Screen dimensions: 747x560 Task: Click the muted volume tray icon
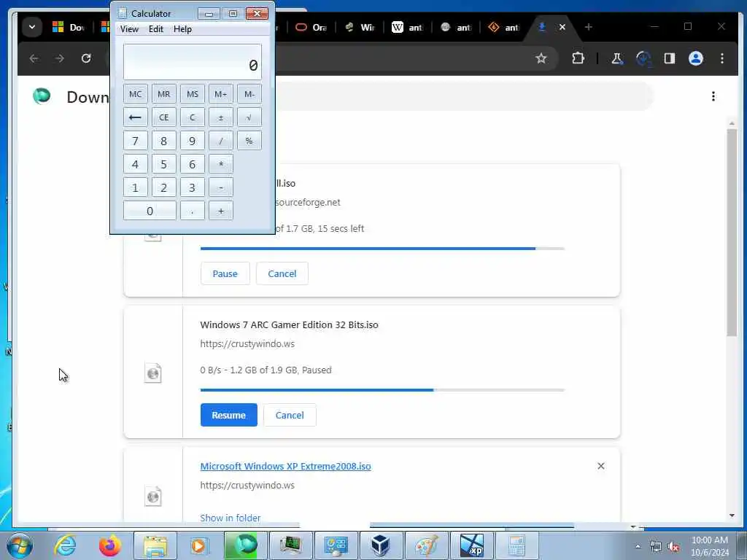tap(673, 546)
